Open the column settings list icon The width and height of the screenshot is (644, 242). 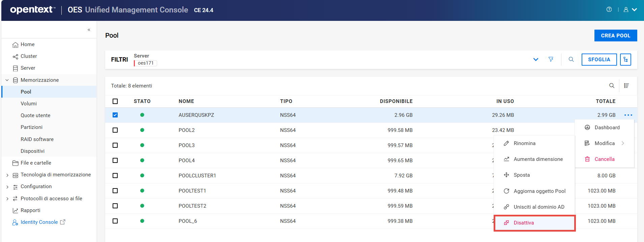(x=626, y=86)
